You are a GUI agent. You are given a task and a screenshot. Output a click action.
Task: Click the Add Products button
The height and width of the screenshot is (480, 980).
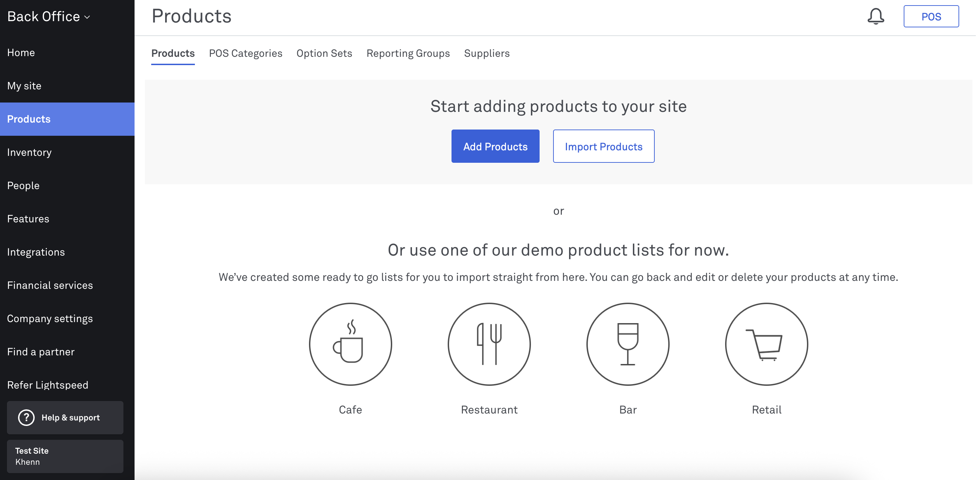click(495, 146)
